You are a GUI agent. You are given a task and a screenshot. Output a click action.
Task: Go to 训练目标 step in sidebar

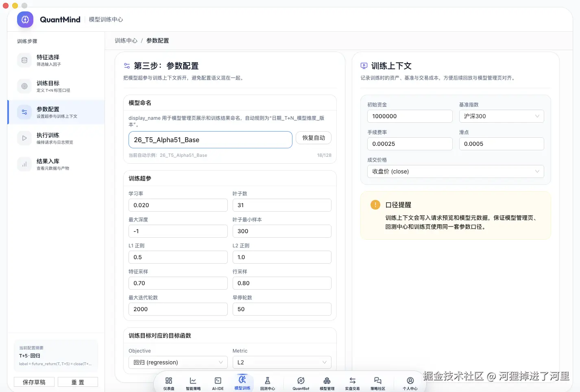(x=56, y=86)
